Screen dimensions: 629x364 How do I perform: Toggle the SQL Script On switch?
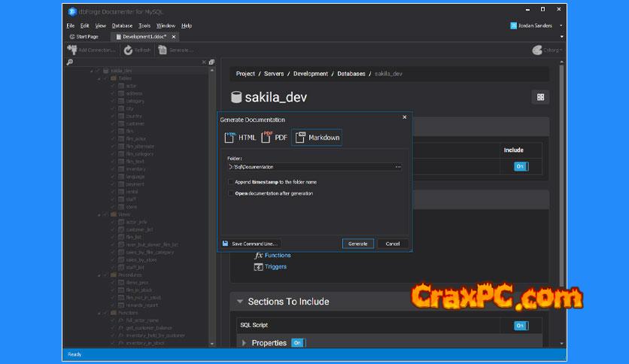(x=521, y=326)
